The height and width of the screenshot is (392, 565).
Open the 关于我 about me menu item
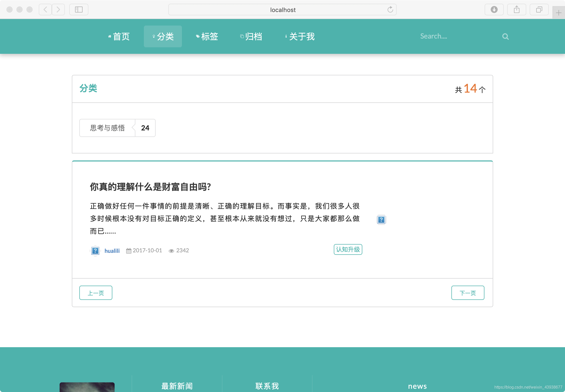tap(300, 37)
